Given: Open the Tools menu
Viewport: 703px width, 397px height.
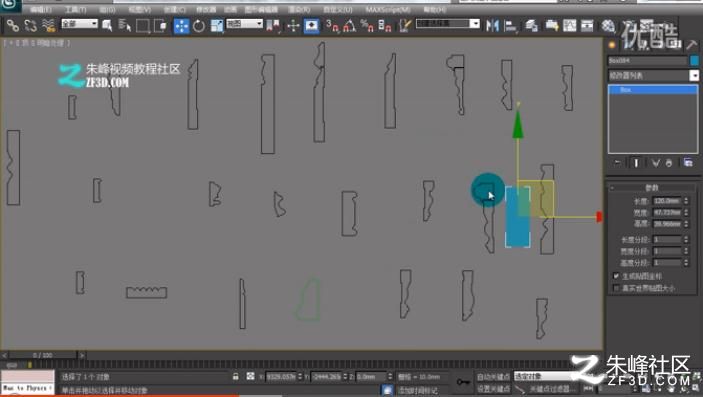Looking at the screenshot, I should pyautogui.click(x=75, y=9).
